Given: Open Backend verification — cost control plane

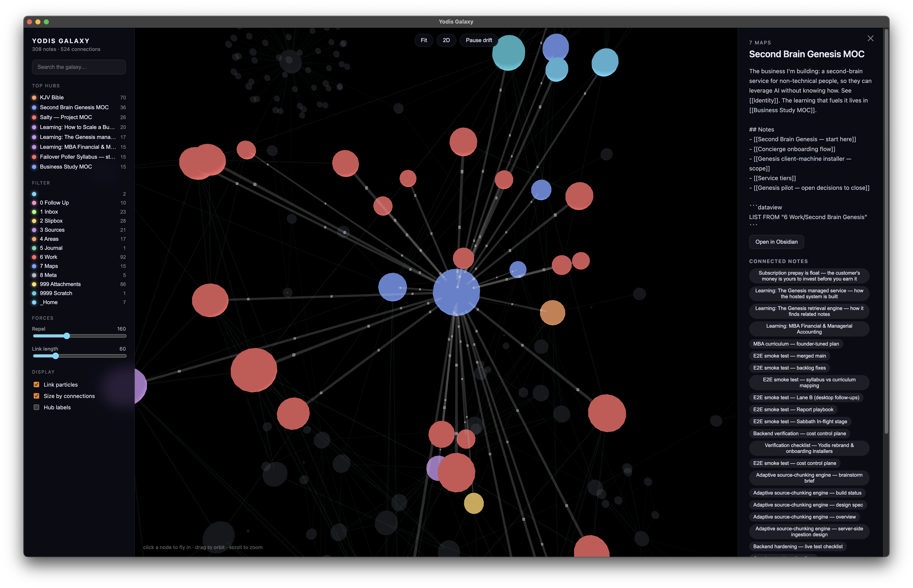Looking at the screenshot, I should point(799,434).
